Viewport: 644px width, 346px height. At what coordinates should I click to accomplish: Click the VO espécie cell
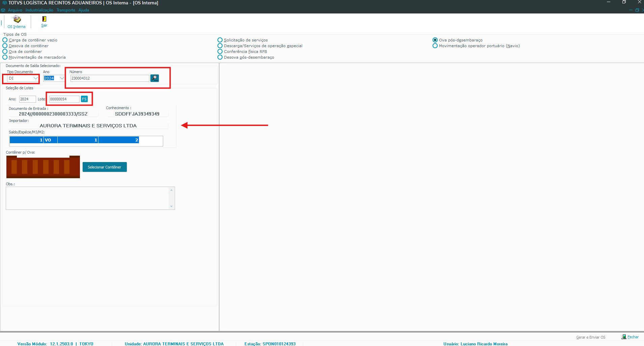pyautogui.click(x=51, y=140)
